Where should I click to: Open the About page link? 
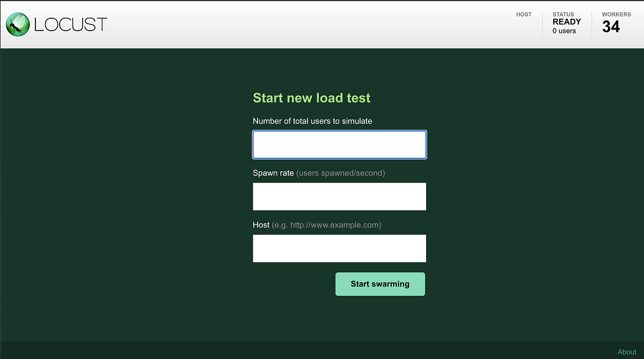coord(627,351)
